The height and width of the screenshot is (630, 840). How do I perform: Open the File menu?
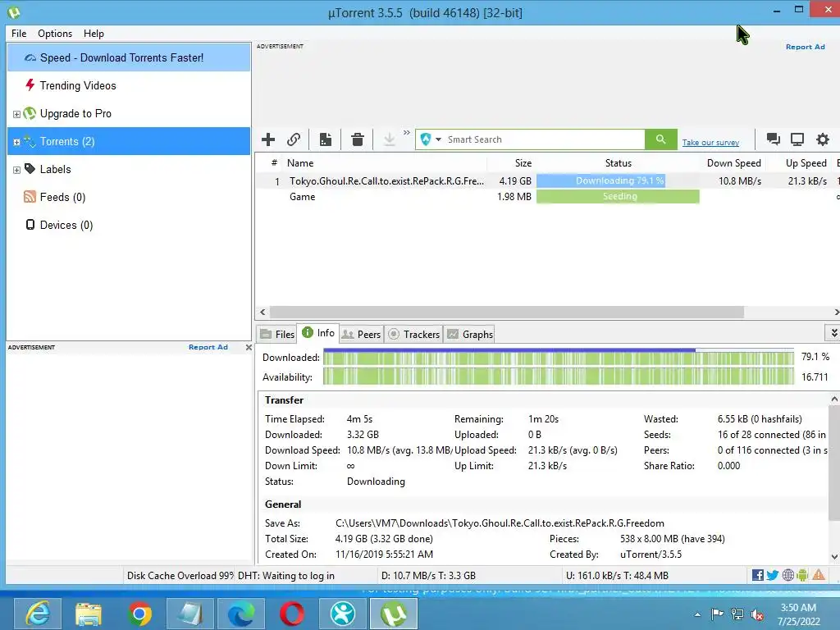point(19,33)
